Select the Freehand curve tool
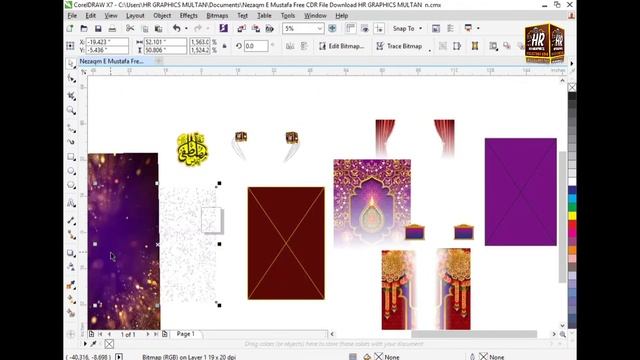The height and width of the screenshot is (360, 640). (x=71, y=128)
